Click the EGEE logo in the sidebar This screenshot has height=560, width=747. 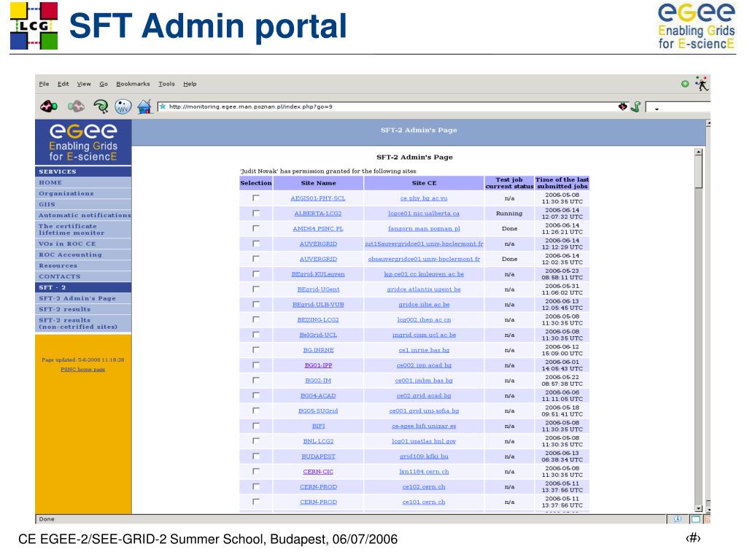point(83,142)
